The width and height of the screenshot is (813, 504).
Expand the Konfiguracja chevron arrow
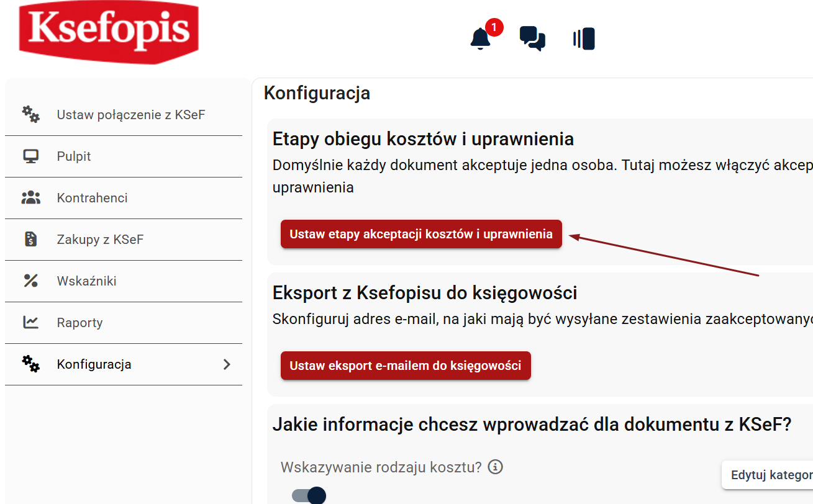point(227,364)
